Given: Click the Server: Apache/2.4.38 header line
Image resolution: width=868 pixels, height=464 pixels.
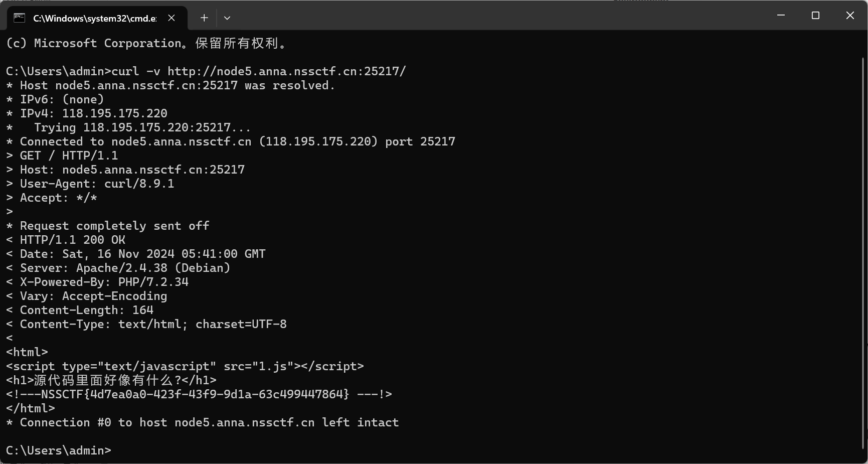Looking at the screenshot, I should tap(118, 268).
